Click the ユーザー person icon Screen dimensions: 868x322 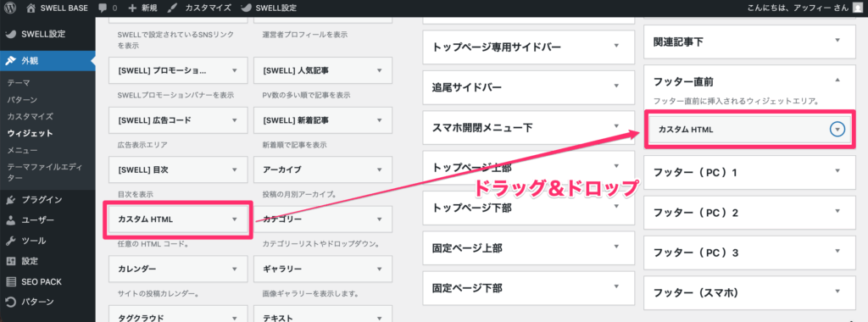10,220
